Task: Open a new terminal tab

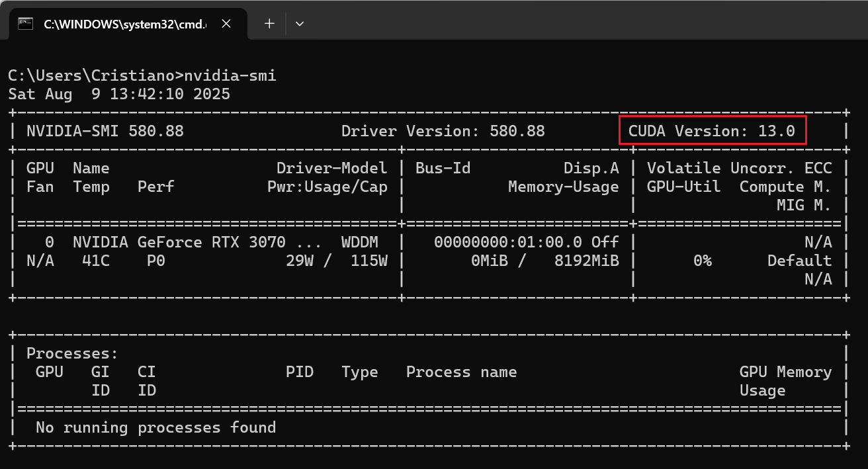Action: [x=269, y=23]
